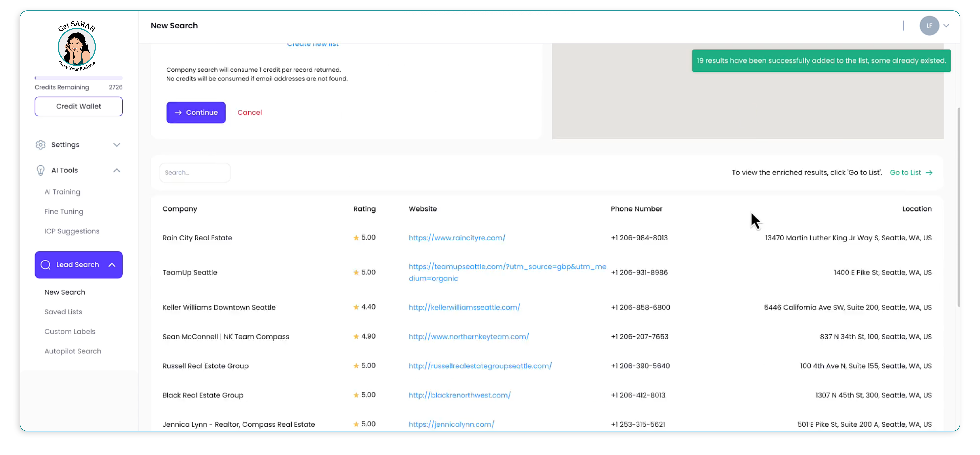Click Sean McConnell | NK Team Compass
The width and height of the screenshot is (980, 455).
click(x=226, y=337)
